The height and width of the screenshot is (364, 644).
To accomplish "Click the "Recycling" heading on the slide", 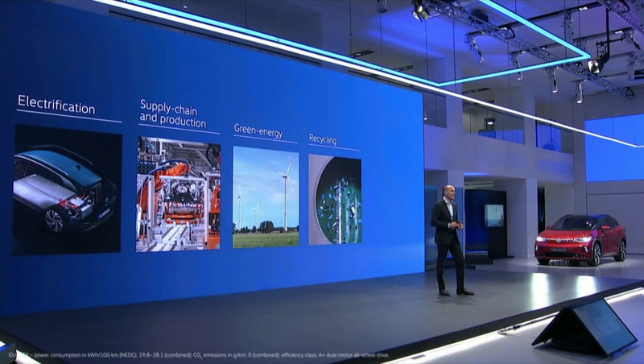I will point(323,139).
